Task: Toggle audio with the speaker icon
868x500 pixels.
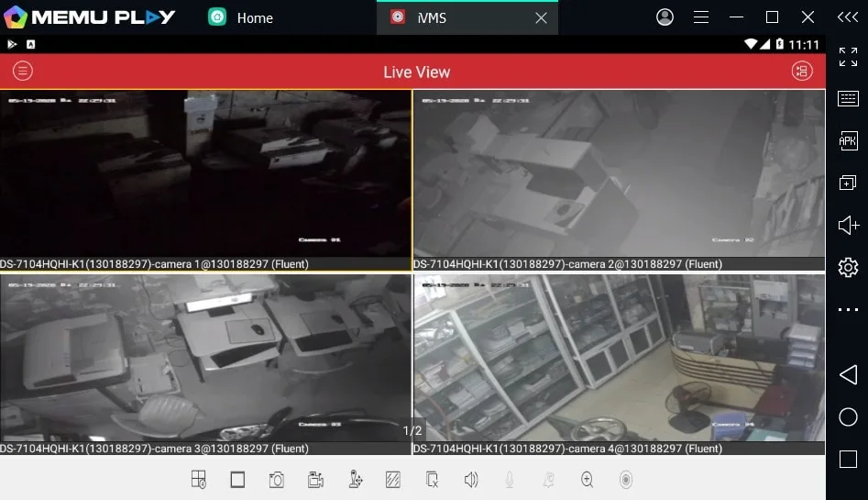Action: click(471, 480)
